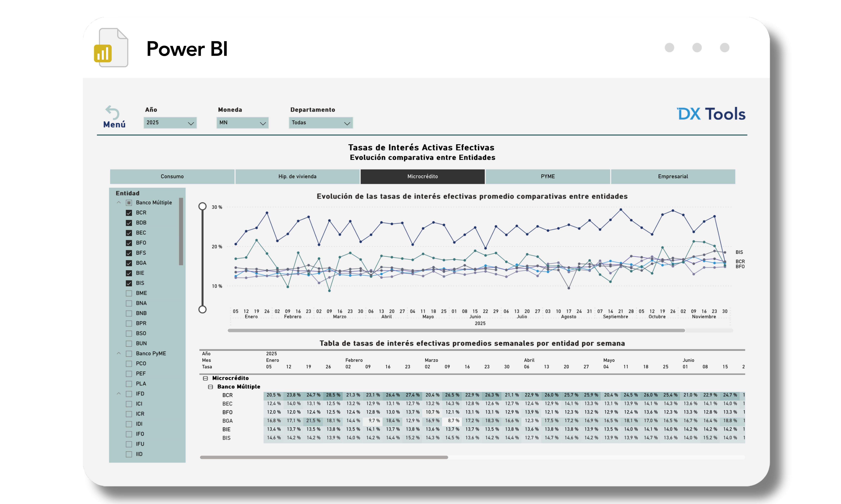Open the Año dropdown showing 2025
The image size is (841, 504).
(x=170, y=123)
